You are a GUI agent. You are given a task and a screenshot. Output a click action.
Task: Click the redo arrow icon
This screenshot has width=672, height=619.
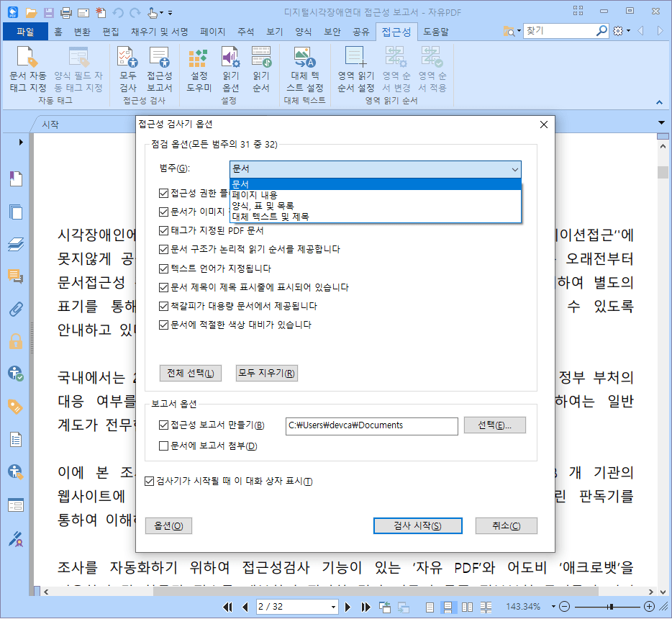135,13
